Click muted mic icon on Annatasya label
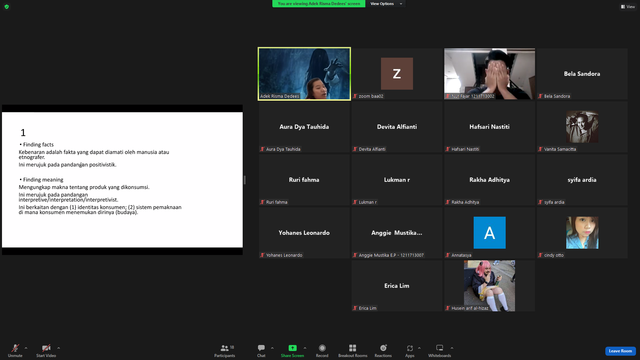640x360 pixels. coord(447,255)
